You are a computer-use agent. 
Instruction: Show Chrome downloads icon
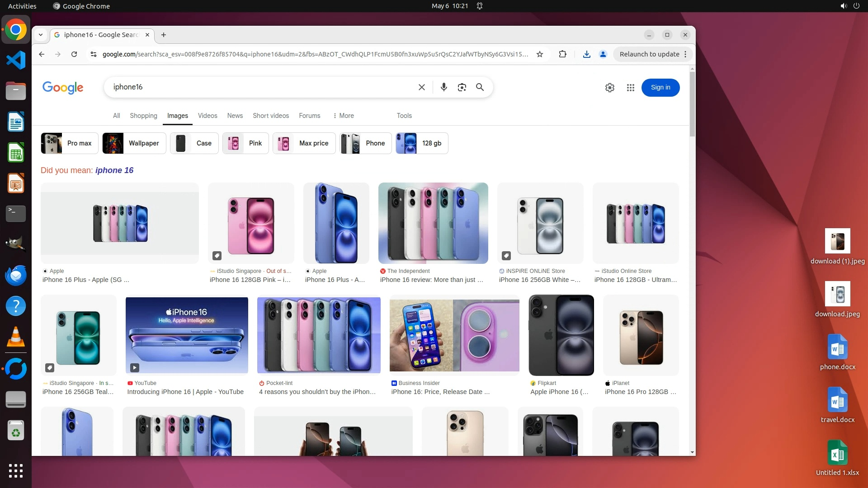coord(586,54)
